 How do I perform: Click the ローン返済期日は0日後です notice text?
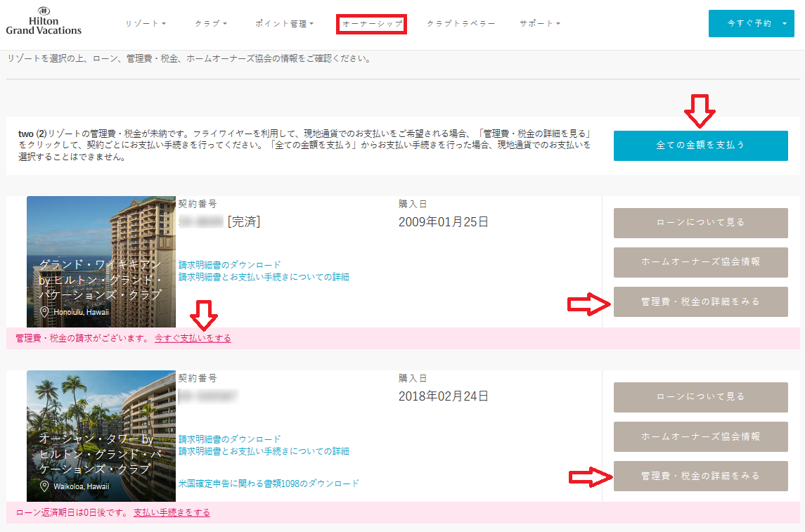[x=72, y=512]
